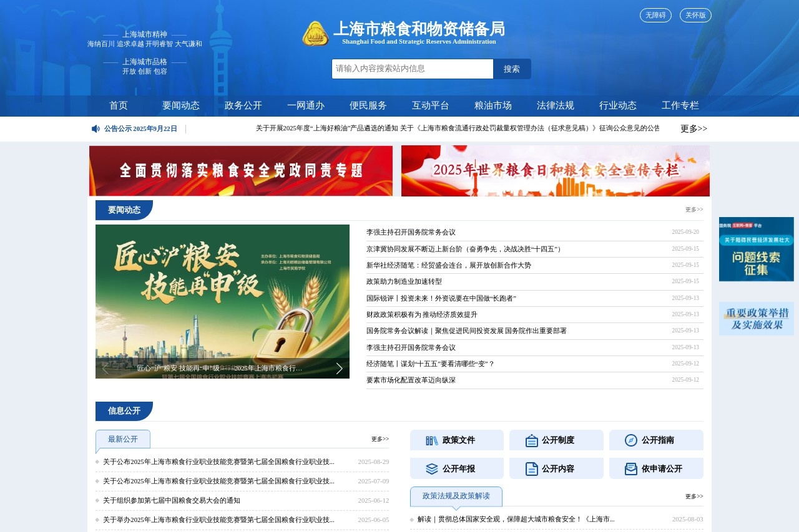Click the 依申请公开 envelope icon
This screenshot has height=532, width=799.
(632, 468)
